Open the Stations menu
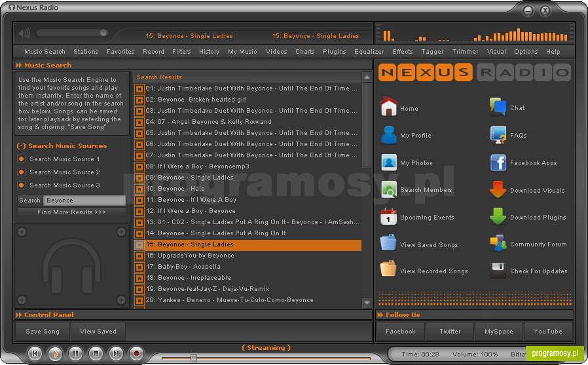This screenshot has height=365, width=588. click(86, 52)
